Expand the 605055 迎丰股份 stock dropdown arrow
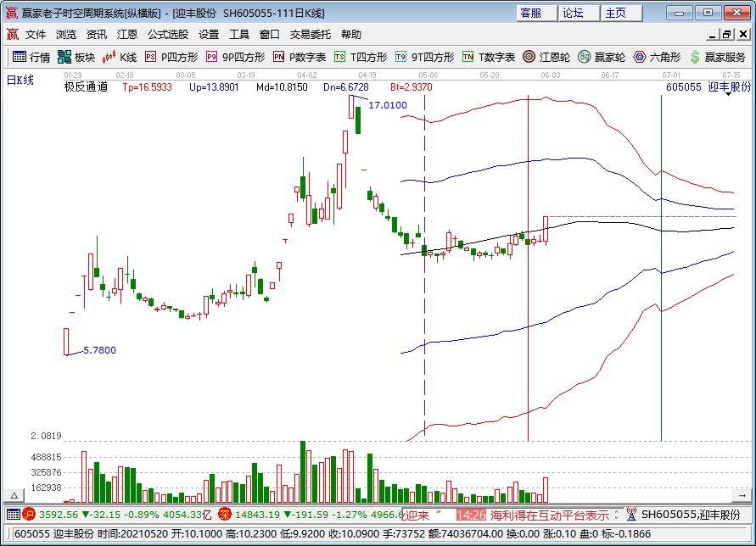Screen dimensions: 756x546 pyautogui.click(x=728, y=94)
